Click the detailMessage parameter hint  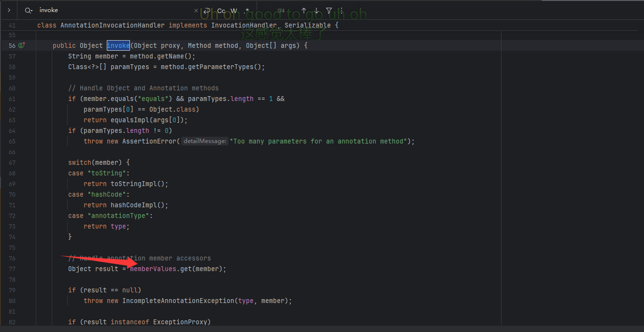(x=205, y=141)
